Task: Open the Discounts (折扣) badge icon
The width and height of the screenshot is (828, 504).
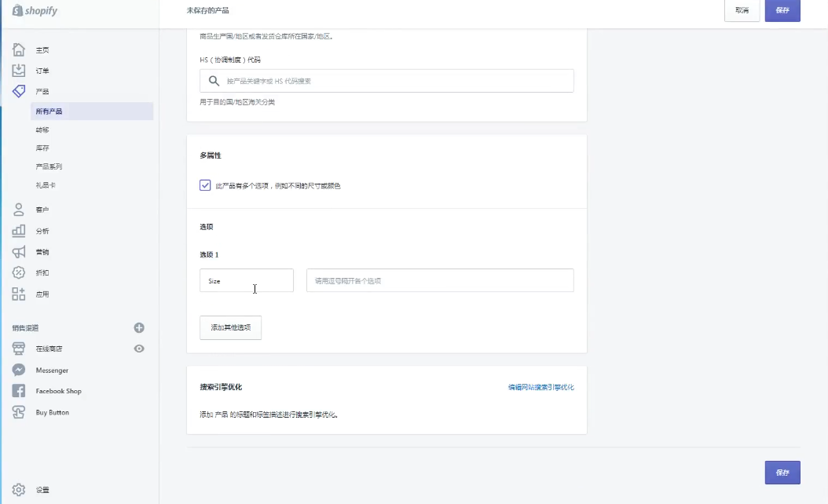Action: pyautogui.click(x=19, y=272)
